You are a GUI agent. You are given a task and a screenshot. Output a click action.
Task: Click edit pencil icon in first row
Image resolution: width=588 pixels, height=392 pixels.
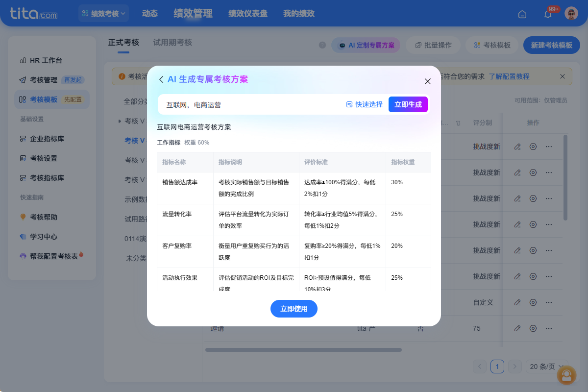pyautogui.click(x=517, y=147)
